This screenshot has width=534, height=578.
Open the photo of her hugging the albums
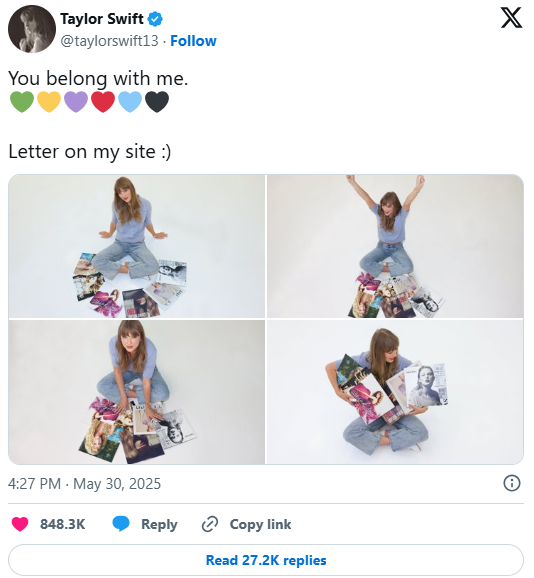[x=395, y=392]
